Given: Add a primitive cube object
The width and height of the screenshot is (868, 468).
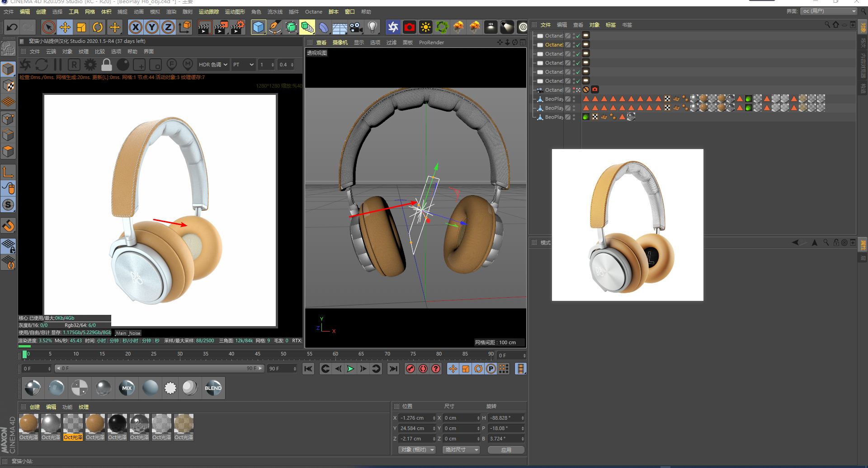Looking at the screenshot, I should [x=258, y=28].
